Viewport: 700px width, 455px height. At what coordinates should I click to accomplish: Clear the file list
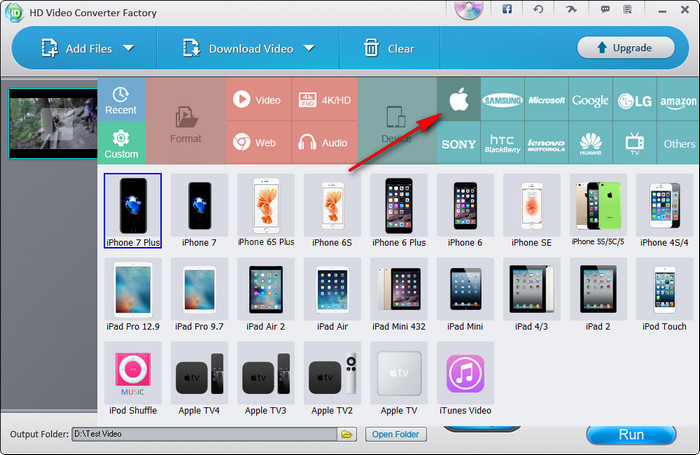point(388,48)
